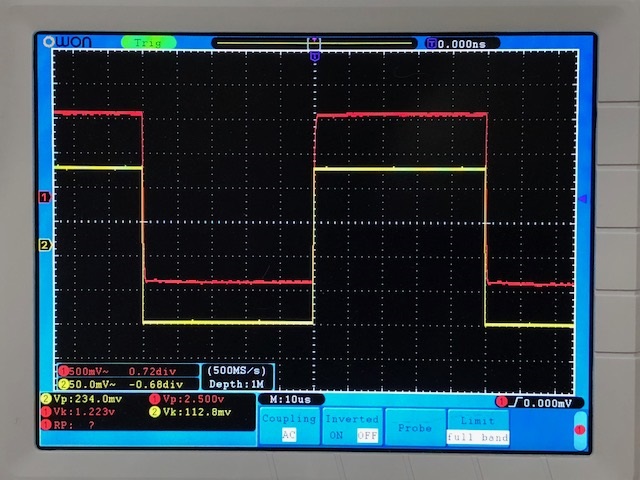Click the rising edge trigger icon
The image size is (640, 480).
[516, 403]
